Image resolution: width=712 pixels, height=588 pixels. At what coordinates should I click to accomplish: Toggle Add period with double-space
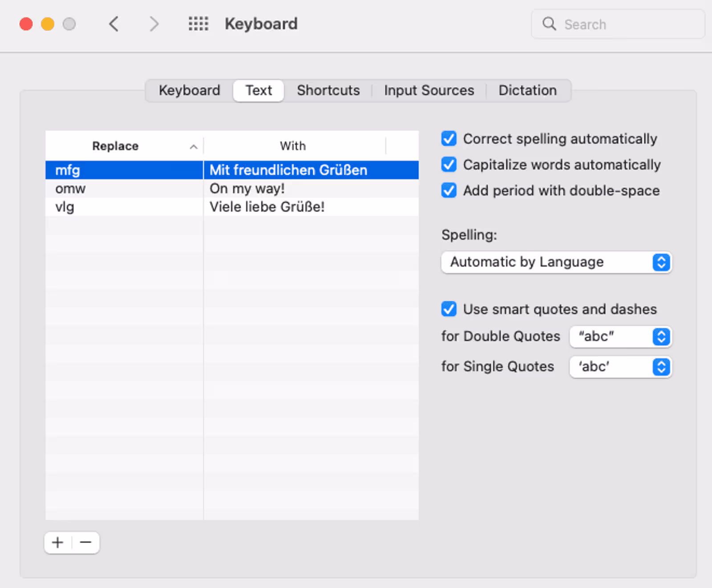coord(449,190)
